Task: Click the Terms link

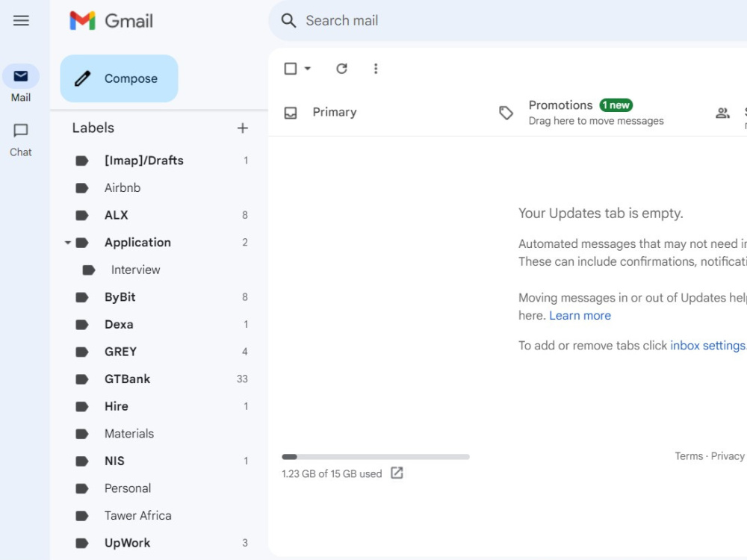Action: 689,456
